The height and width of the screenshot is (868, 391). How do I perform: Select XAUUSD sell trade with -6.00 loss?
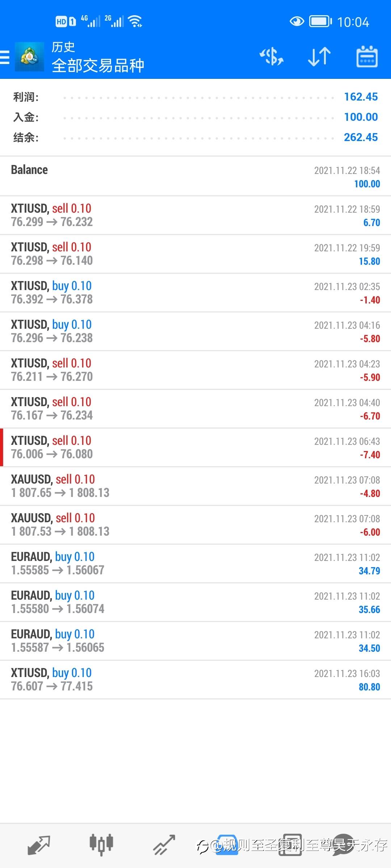tap(195, 525)
